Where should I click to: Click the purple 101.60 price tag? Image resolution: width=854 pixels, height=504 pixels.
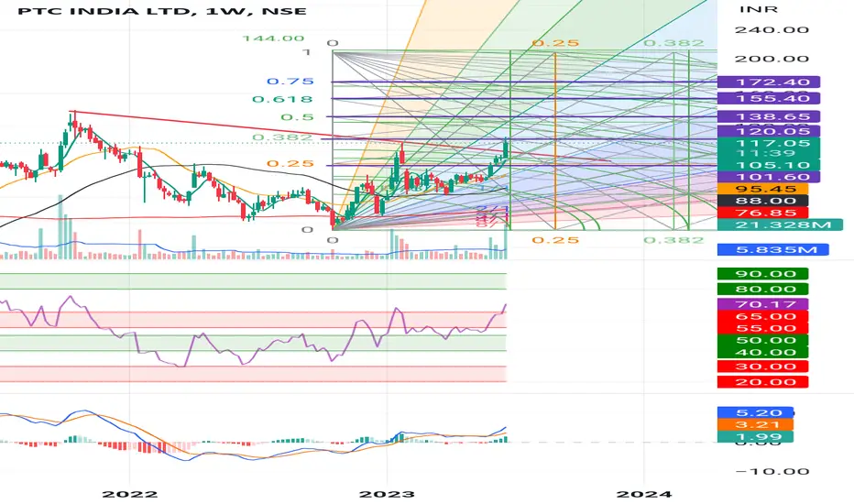[x=769, y=177]
